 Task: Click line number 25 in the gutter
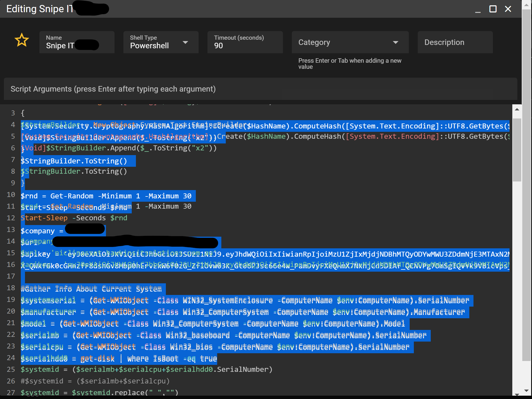[x=11, y=369]
